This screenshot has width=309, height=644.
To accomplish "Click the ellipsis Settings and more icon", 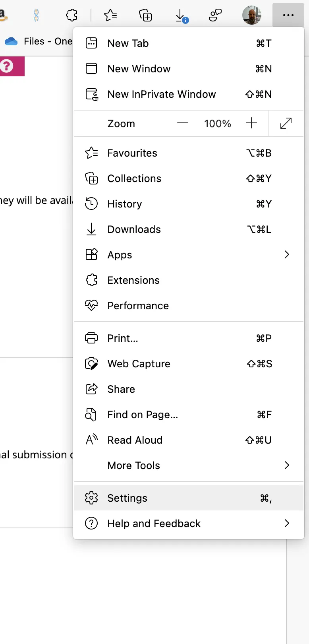I will (288, 15).
